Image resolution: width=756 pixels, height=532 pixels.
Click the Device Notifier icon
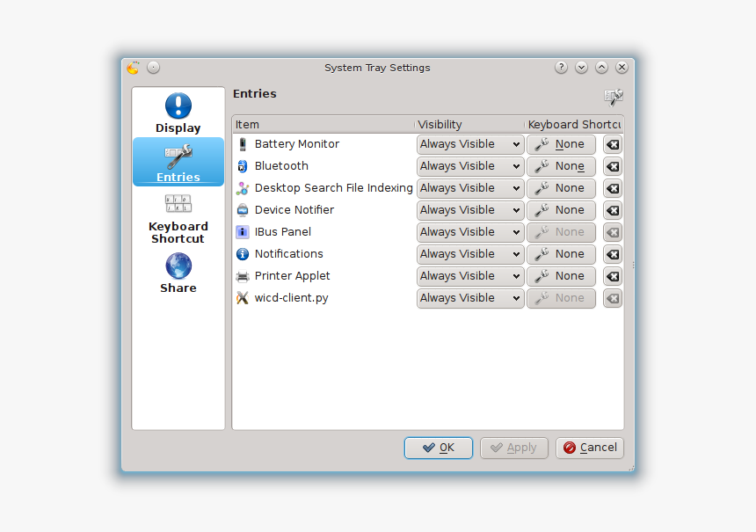click(x=244, y=210)
